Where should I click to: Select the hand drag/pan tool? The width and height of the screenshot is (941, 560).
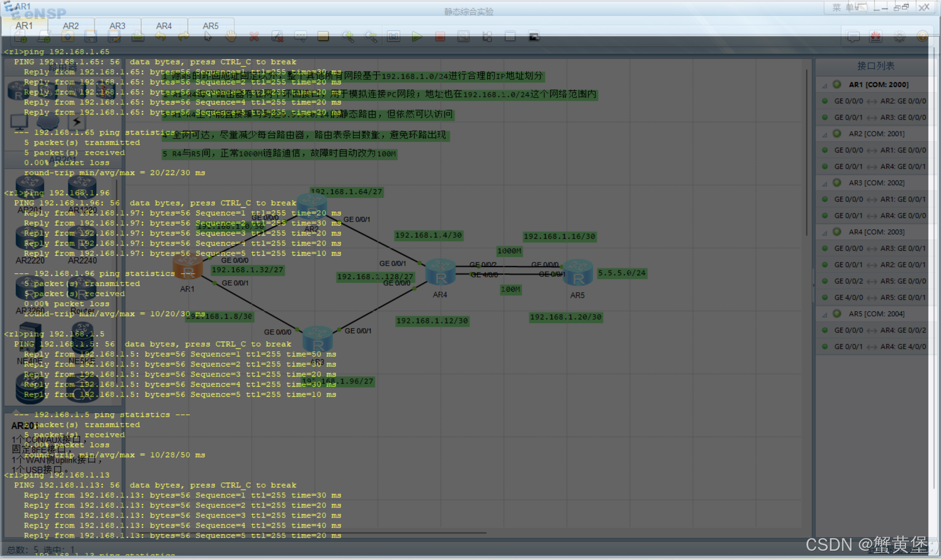pos(231,37)
